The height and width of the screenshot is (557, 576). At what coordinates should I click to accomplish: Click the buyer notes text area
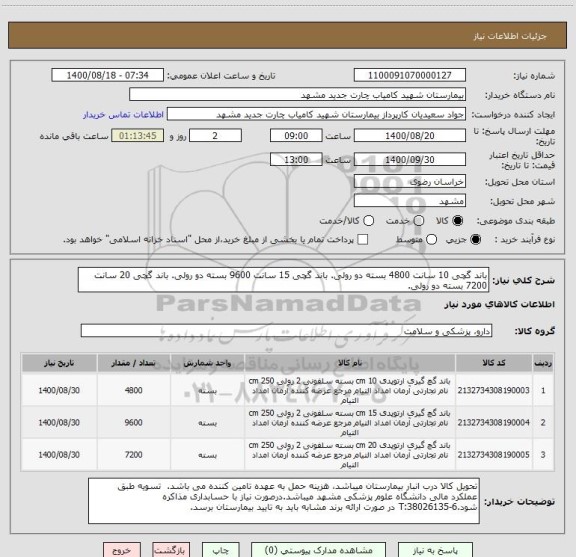coord(284,501)
